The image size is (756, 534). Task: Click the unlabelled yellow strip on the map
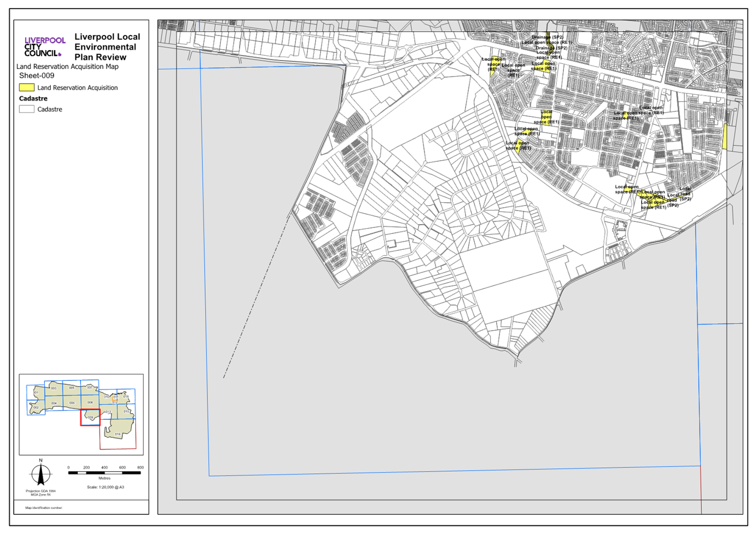click(725, 137)
